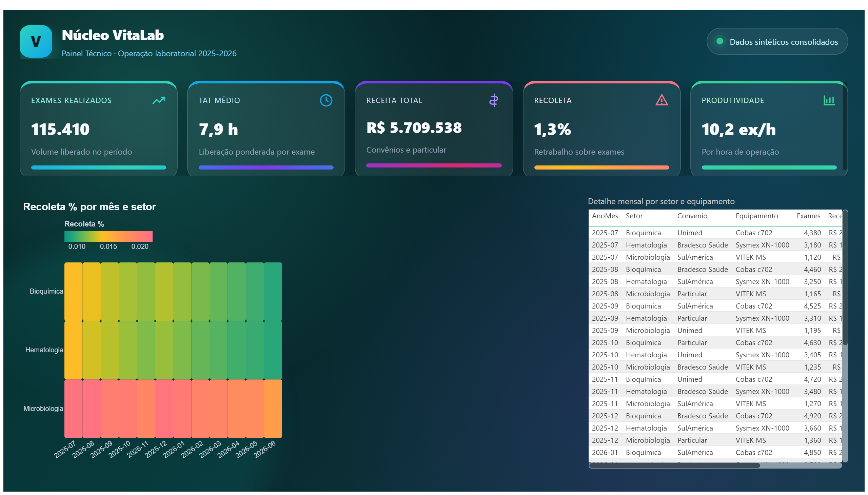Click the 4,850 value in 2026-01 Bioquímica row
Image resolution: width=868 pixels, height=495 pixels.
tap(812, 453)
